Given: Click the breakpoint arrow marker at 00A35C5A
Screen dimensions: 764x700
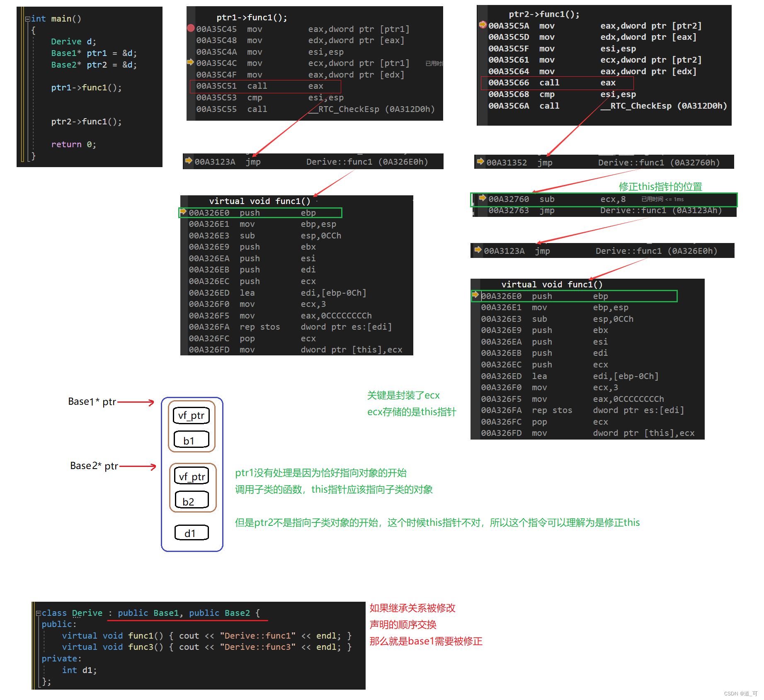Looking at the screenshot, I should (483, 25).
